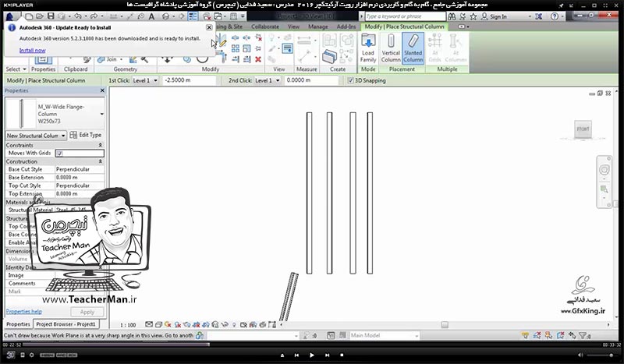Select the Slanted Column placement tool
The height and width of the screenshot is (364, 624).
[413, 48]
